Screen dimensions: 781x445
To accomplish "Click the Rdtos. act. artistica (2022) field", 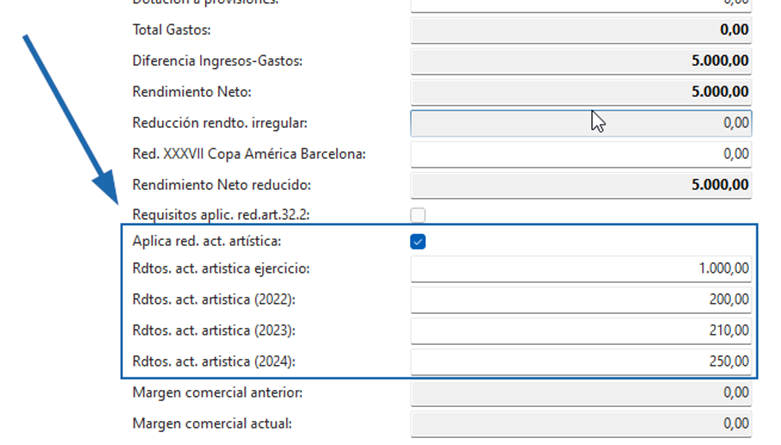I will 581,299.
